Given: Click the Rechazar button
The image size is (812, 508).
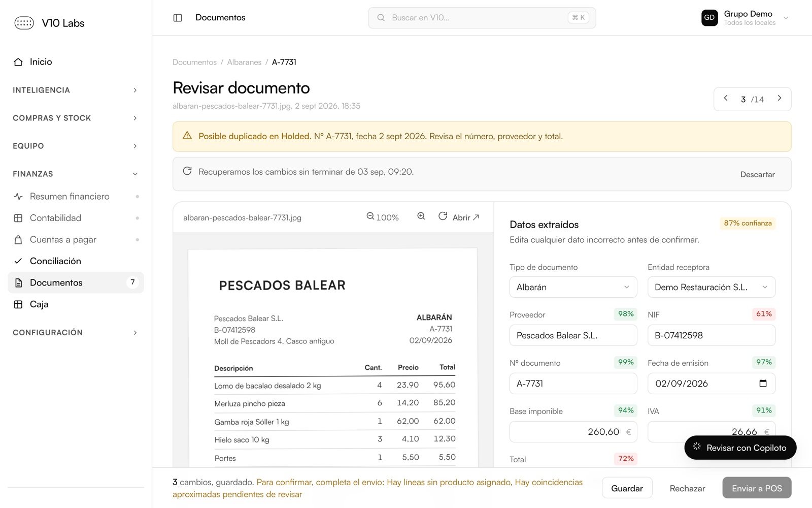Looking at the screenshot, I should (x=687, y=488).
